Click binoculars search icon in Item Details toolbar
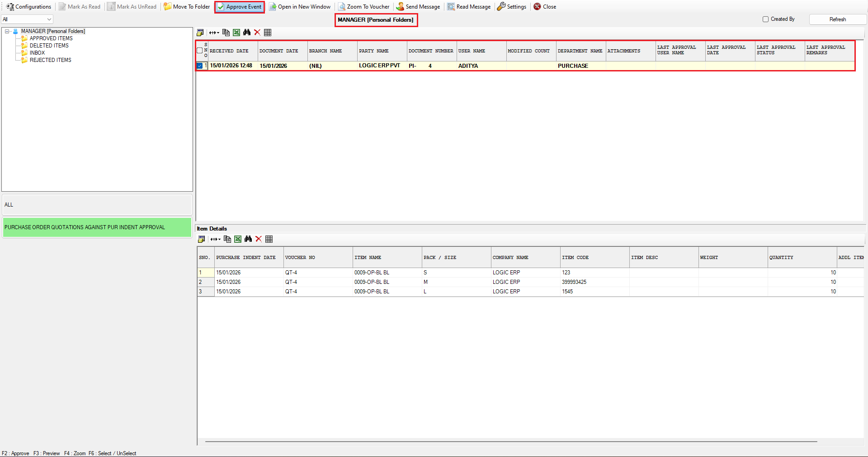 pos(248,239)
